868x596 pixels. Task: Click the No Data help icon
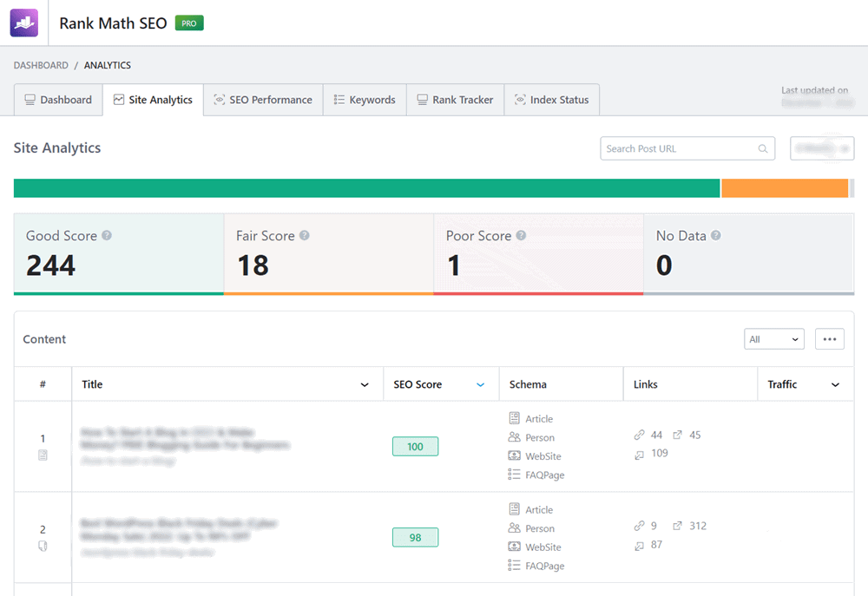tap(716, 235)
